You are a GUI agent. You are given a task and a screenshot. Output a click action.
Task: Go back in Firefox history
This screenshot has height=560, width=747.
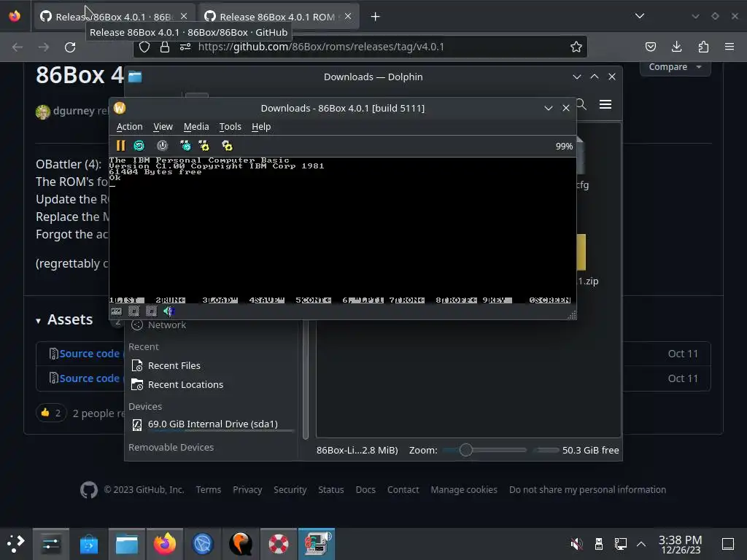click(x=18, y=47)
